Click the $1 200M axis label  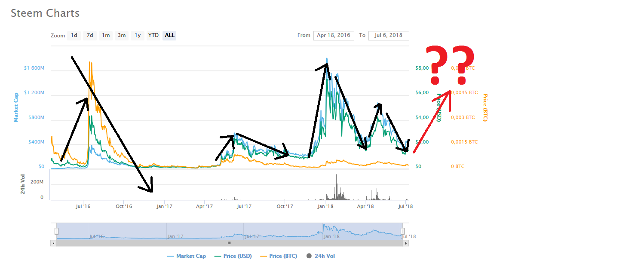34,92
